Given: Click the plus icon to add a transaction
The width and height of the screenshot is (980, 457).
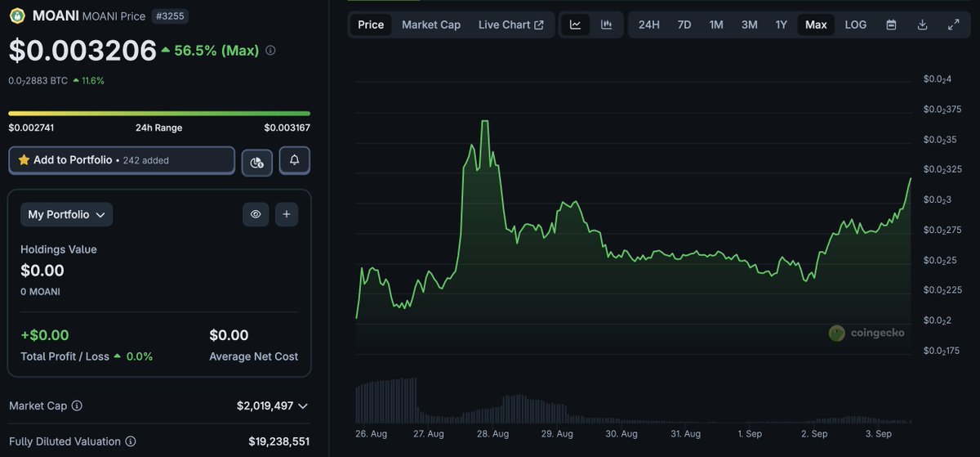Looking at the screenshot, I should tap(287, 214).
